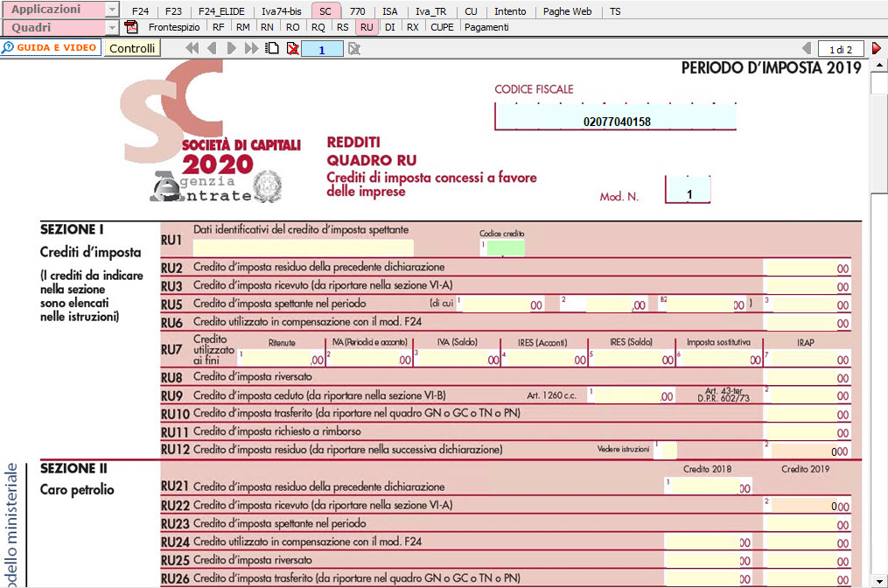
Task: Jump to last module with double-right arrow
Action: tap(251, 49)
